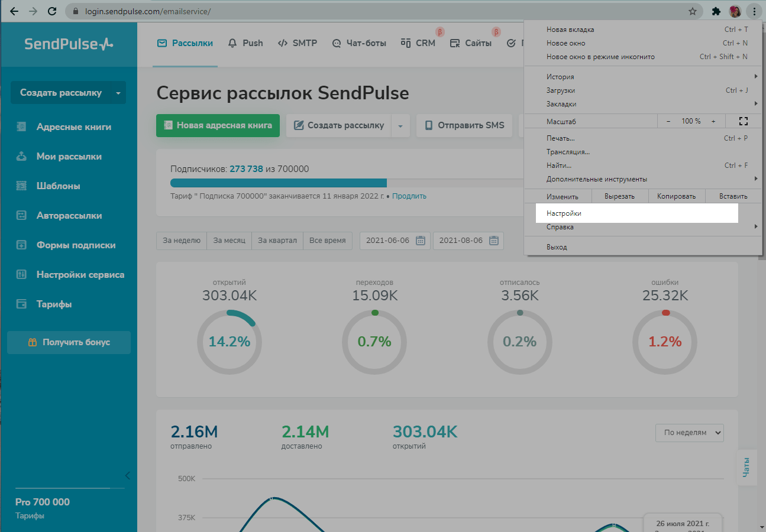Image resolution: width=766 pixels, height=532 pixels.
Task: Click the browser forward arrow
Action: click(x=33, y=11)
